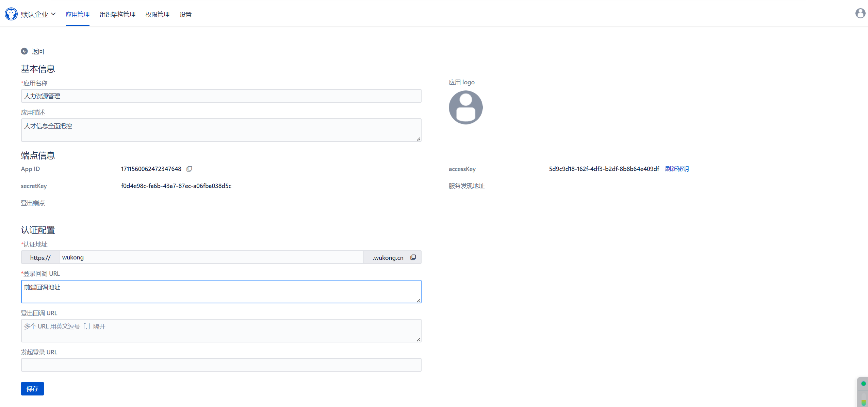
Task: Open the 设置 menu
Action: [185, 14]
